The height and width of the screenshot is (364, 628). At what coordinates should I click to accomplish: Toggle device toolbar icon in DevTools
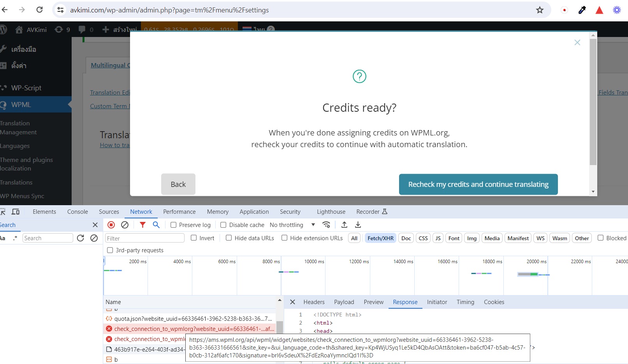[x=16, y=212]
